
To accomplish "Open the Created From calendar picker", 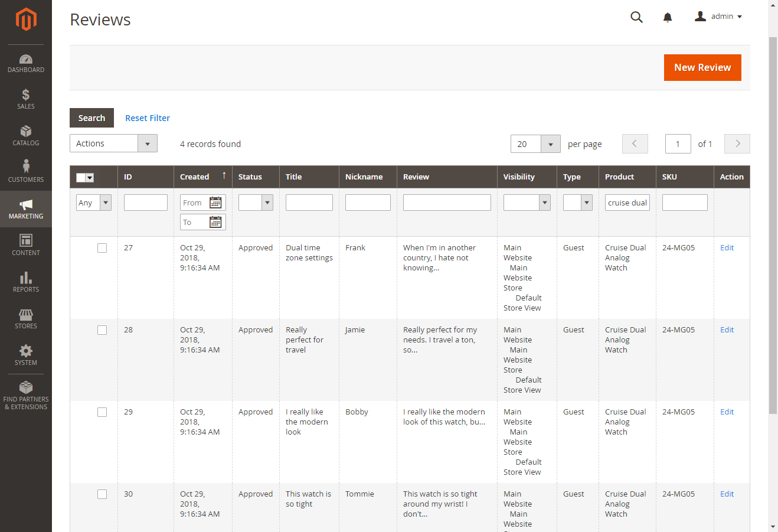I will (215, 203).
